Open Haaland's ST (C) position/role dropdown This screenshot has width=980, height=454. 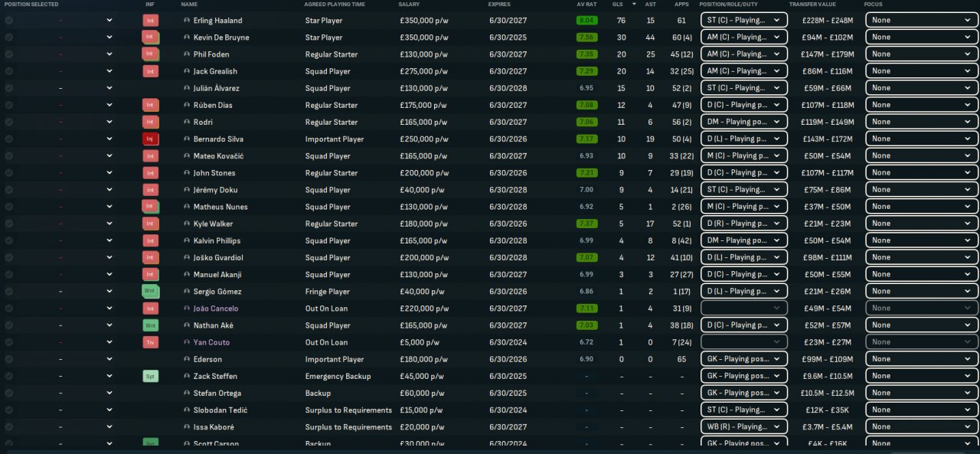click(x=743, y=20)
